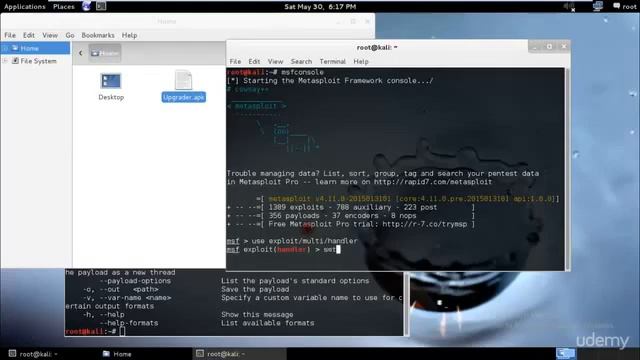Close the Home file manager window
Viewport: 640px width, 360px height.
pyautogui.click(x=367, y=21)
